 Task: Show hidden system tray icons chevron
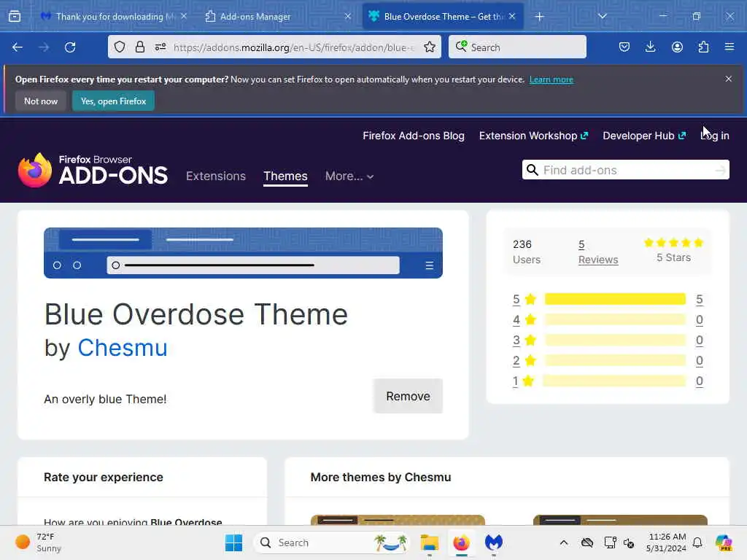pyautogui.click(x=564, y=542)
